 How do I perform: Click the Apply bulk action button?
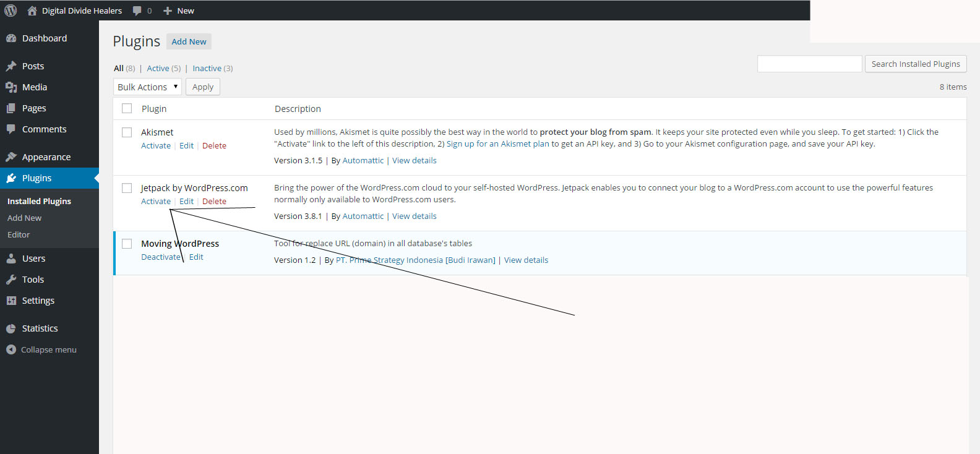203,87
